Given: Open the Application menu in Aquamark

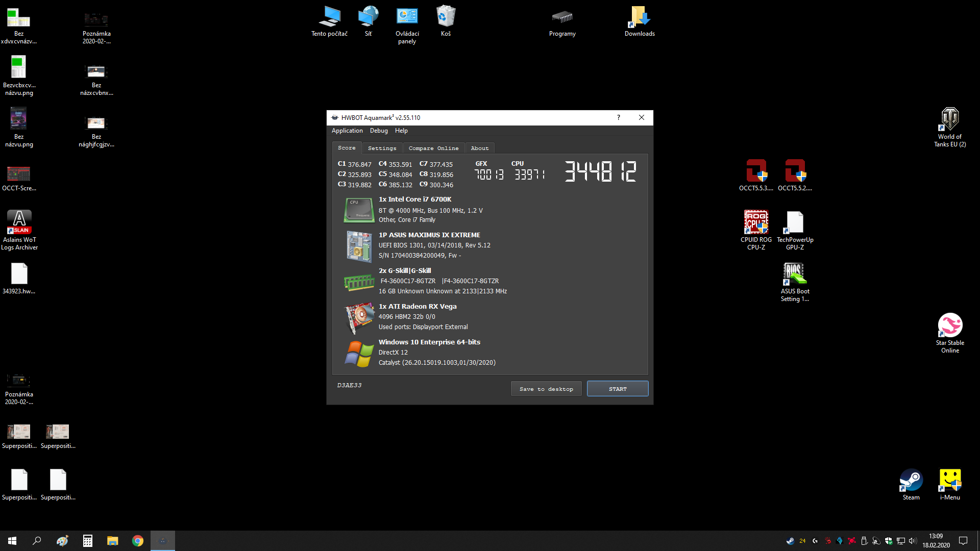Looking at the screenshot, I should click(347, 131).
